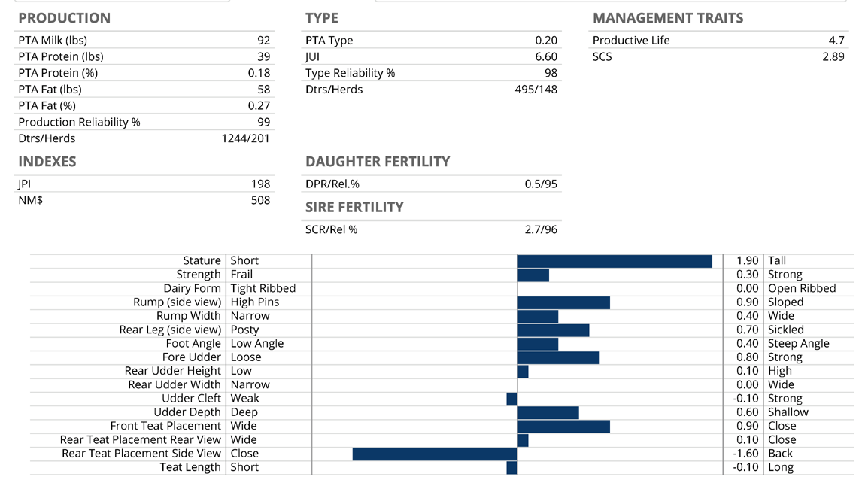
Task: Click the Rump (side view) bar
Action: [x=563, y=302]
